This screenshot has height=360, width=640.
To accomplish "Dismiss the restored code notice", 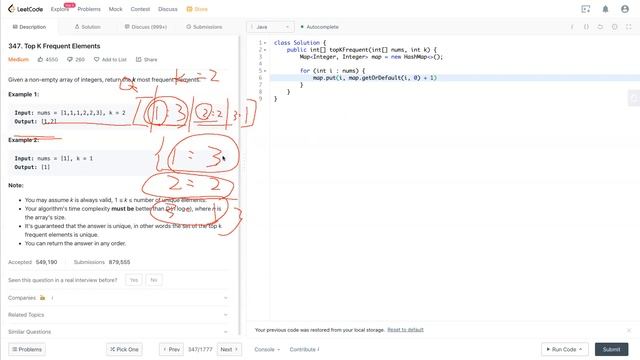I will 629,330.
